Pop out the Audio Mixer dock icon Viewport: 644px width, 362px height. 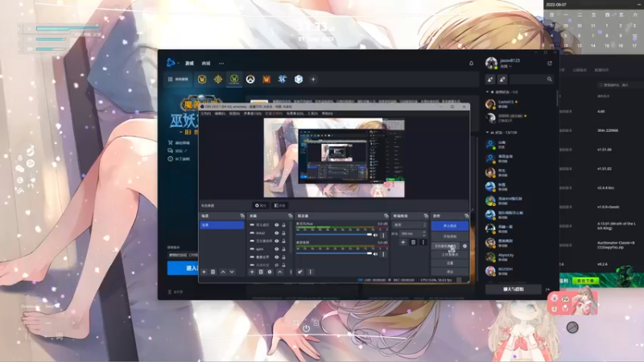tap(386, 216)
